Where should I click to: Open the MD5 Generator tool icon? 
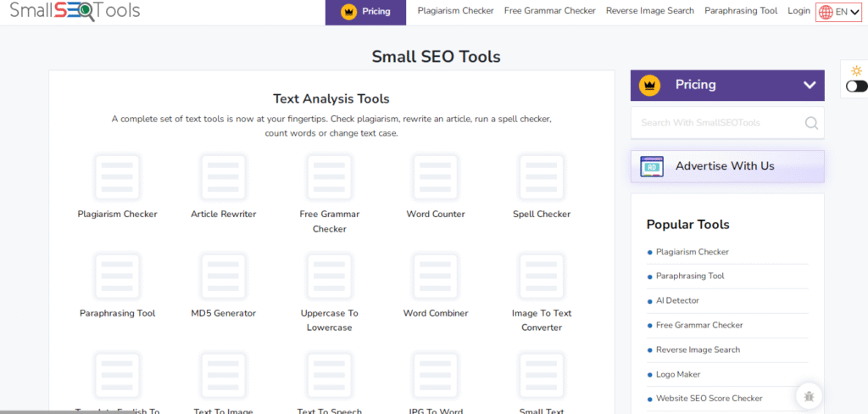click(x=223, y=276)
